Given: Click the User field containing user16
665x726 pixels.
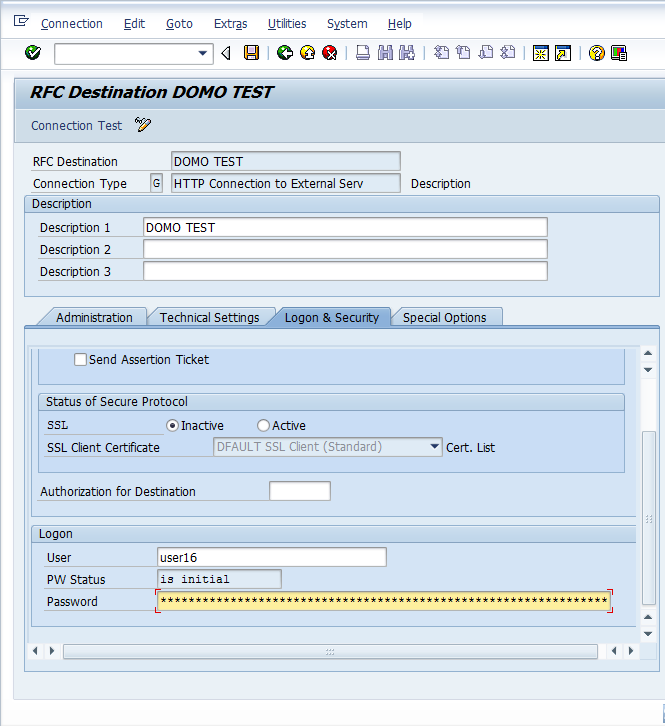Looking at the screenshot, I should coord(272,557).
